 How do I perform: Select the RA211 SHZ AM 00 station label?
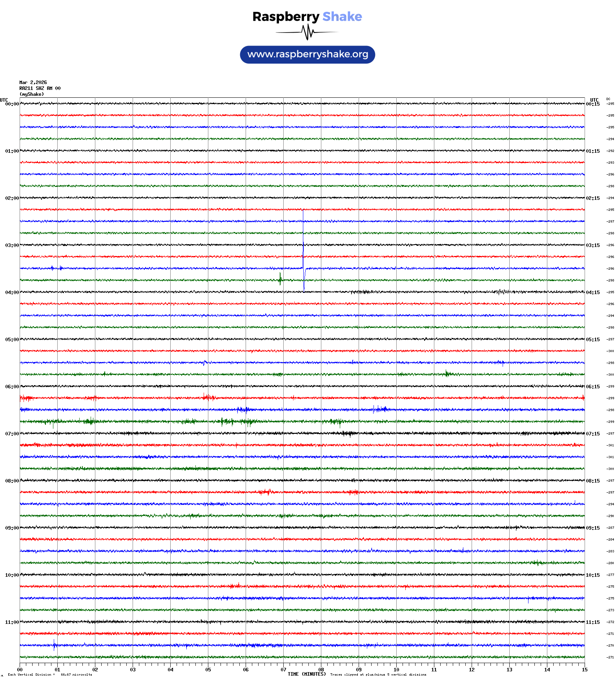[x=40, y=88]
